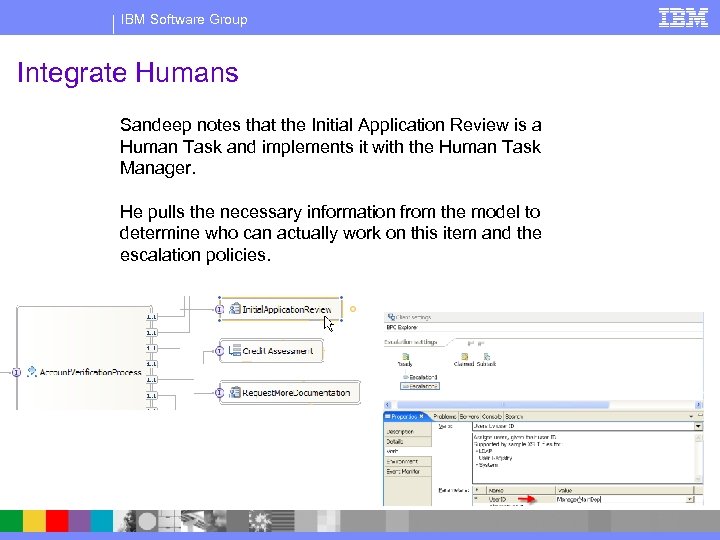Click the AccountVerificationProcess label text
The height and width of the screenshot is (540, 720).
(x=90, y=372)
